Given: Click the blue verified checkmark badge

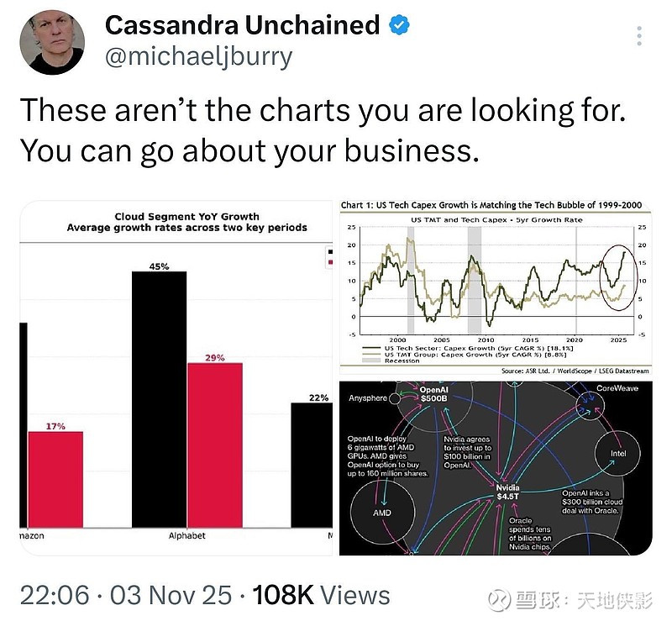Looking at the screenshot, I should tap(398, 26).
